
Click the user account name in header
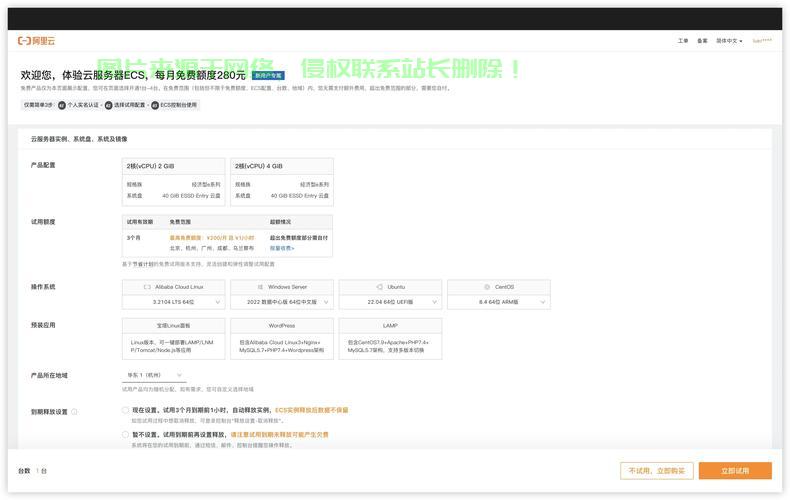click(x=762, y=41)
